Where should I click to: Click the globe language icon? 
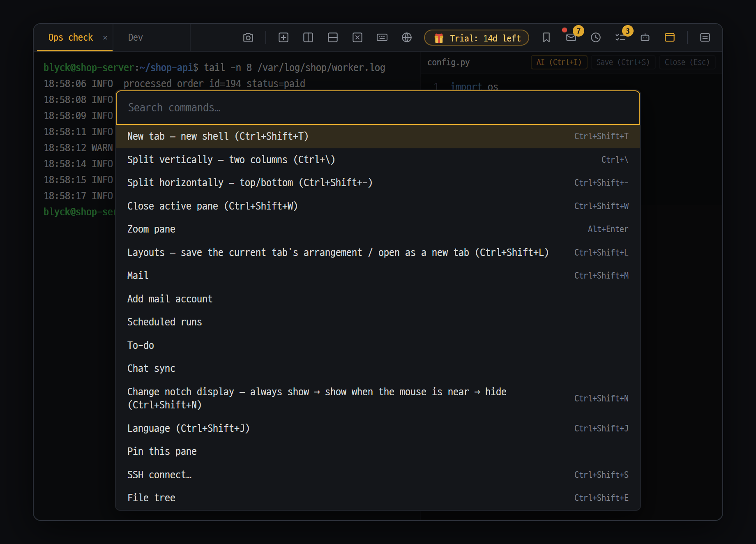407,38
